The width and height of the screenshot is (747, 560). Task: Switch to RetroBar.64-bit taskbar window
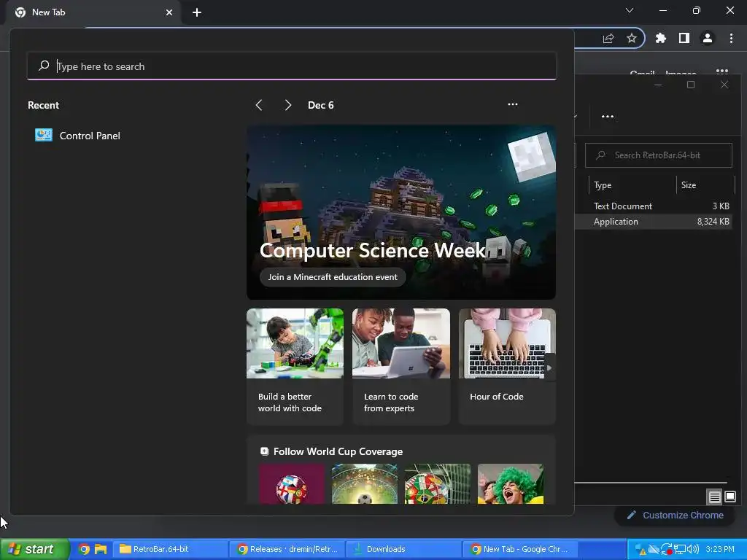[169, 549]
